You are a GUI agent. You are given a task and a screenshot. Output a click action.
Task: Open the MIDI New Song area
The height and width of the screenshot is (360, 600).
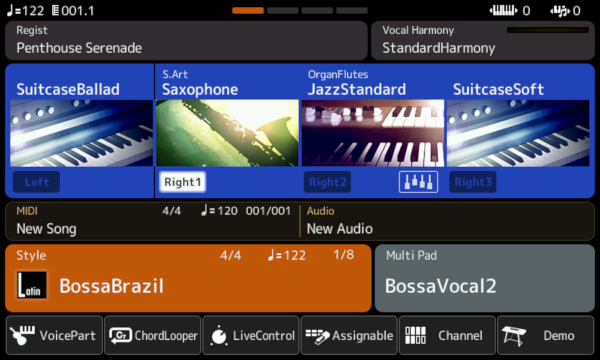coord(152,221)
